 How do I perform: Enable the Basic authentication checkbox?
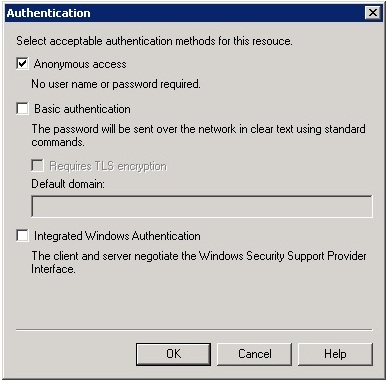pos(22,108)
